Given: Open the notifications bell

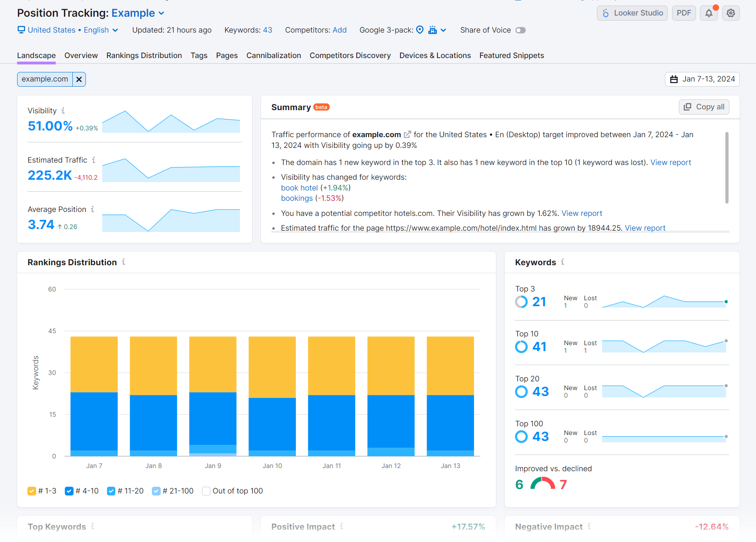Looking at the screenshot, I should click(x=708, y=13).
